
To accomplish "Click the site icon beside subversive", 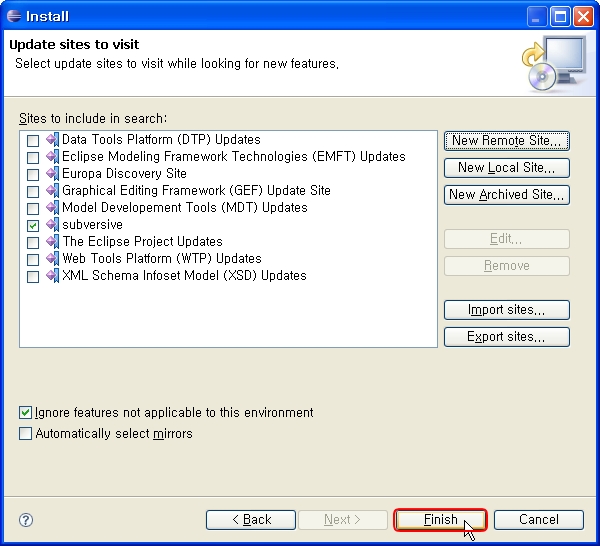I will click(x=52, y=225).
